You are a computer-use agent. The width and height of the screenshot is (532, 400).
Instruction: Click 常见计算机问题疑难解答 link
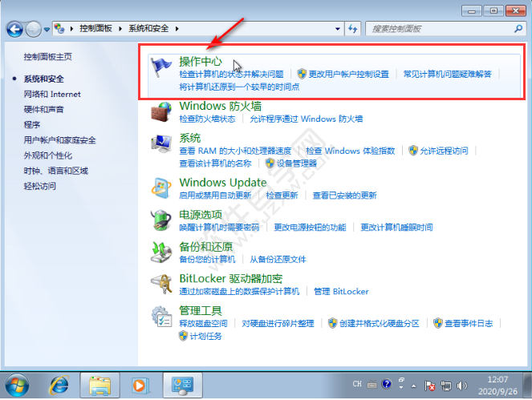(448, 75)
